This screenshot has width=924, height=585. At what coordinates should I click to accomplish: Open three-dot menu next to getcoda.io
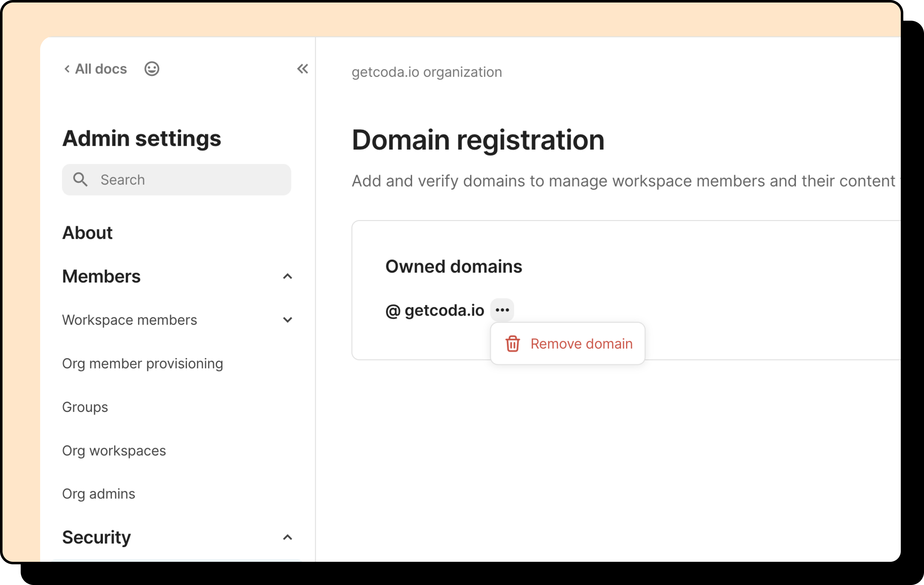tap(502, 310)
